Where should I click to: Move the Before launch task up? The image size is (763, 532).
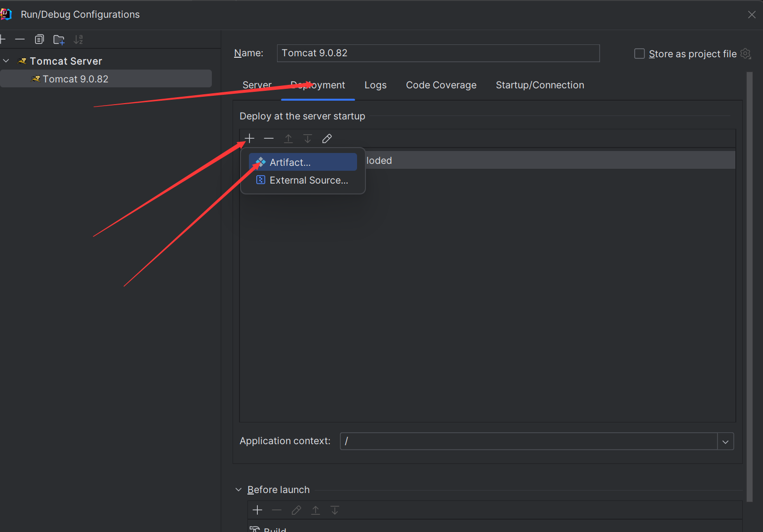coord(316,510)
